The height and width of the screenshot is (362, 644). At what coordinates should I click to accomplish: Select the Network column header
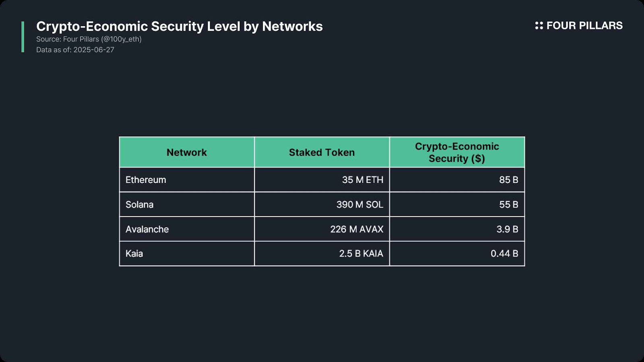tap(187, 152)
